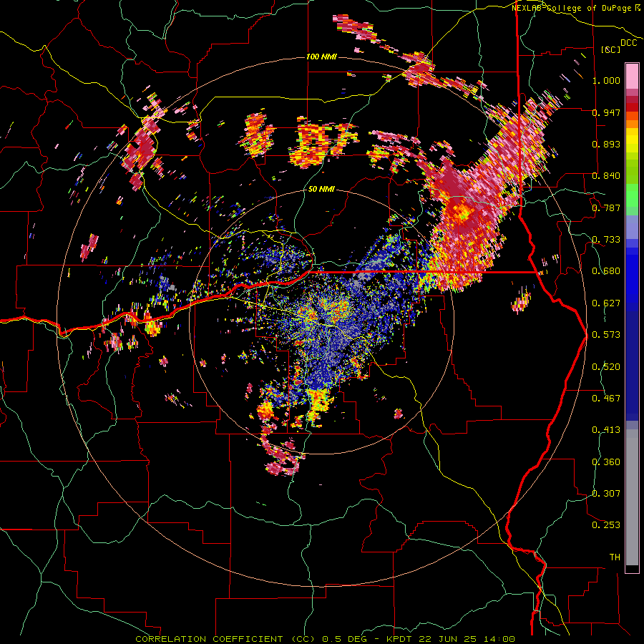The height and width of the screenshot is (644, 644).
Task: Pick the 0.733 legend label
Action: pos(606,240)
